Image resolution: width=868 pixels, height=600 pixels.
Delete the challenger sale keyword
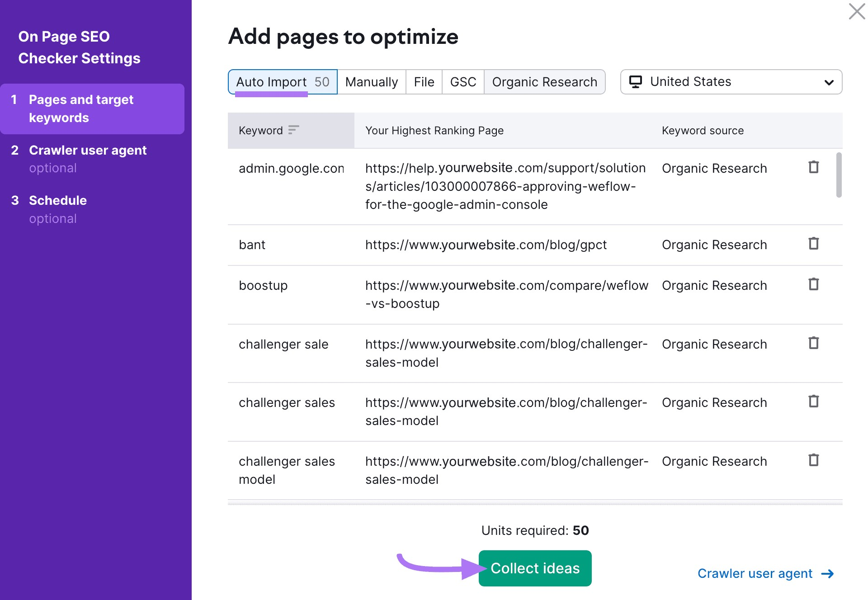pos(813,343)
